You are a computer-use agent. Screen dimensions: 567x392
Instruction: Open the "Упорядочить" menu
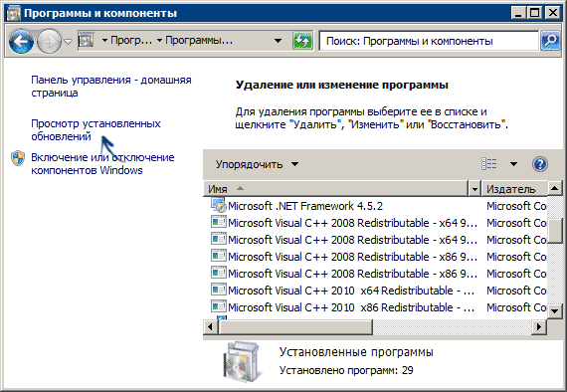coord(257,164)
